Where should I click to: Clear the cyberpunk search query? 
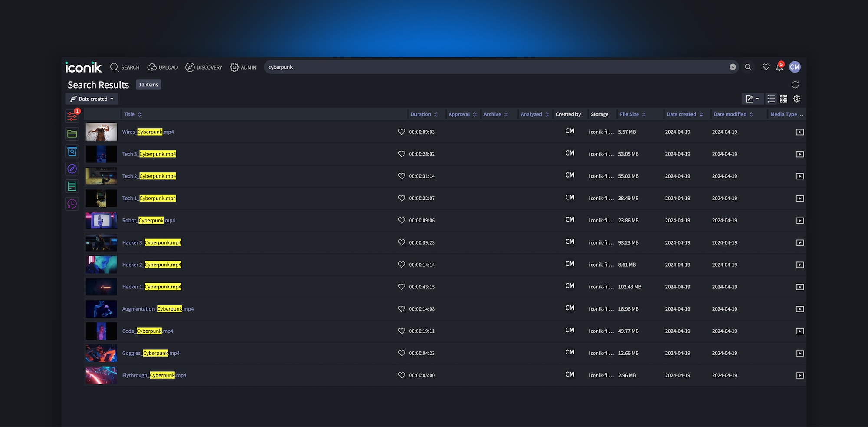[x=733, y=67]
